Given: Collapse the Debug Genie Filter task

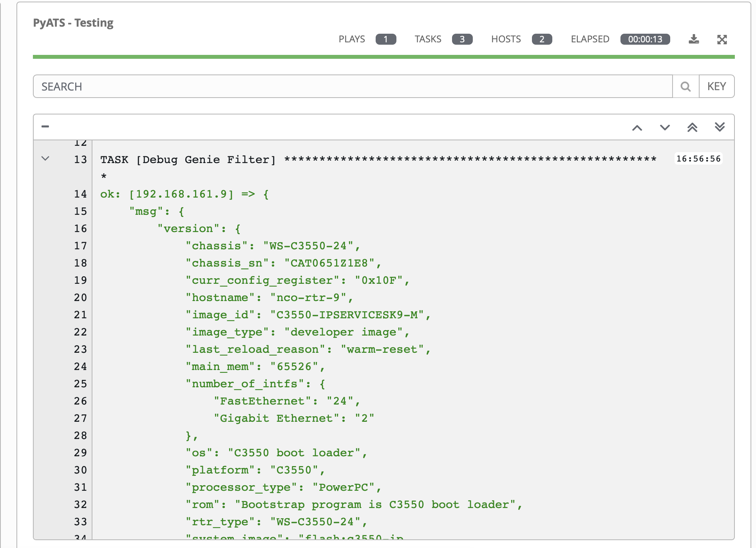Looking at the screenshot, I should (45, 159).
